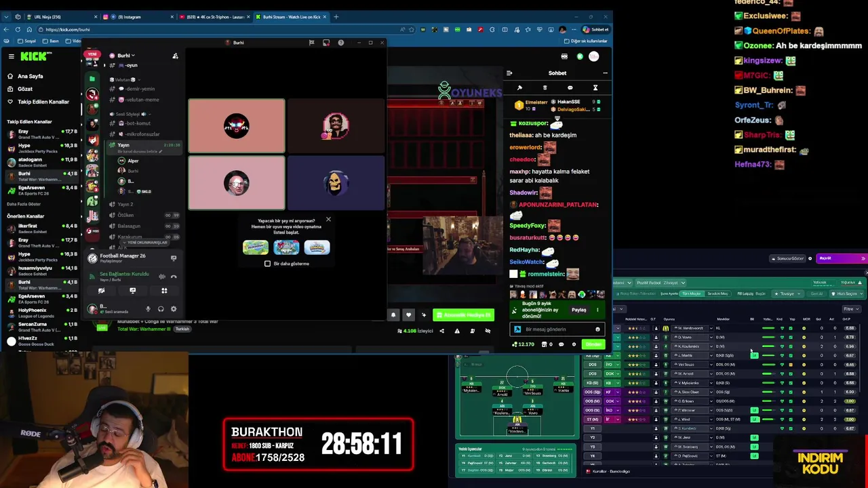868x488 pixels.
Task: Turn on camera in Discord voice panel
Action: tap(101, 291)
